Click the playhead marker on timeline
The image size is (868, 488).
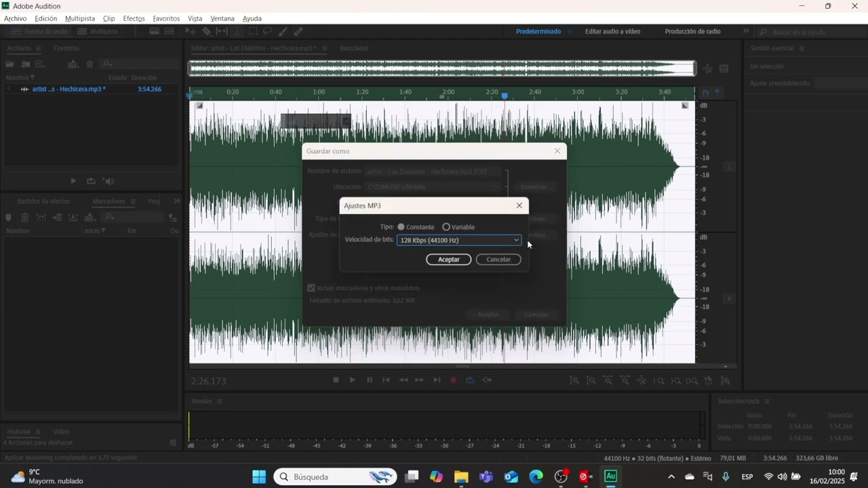click(505, 96)
